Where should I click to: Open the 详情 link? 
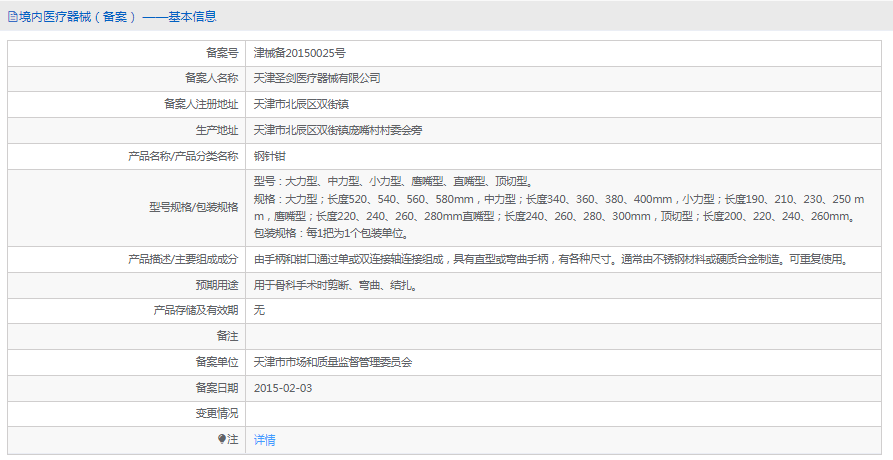(x=264, y=440)
